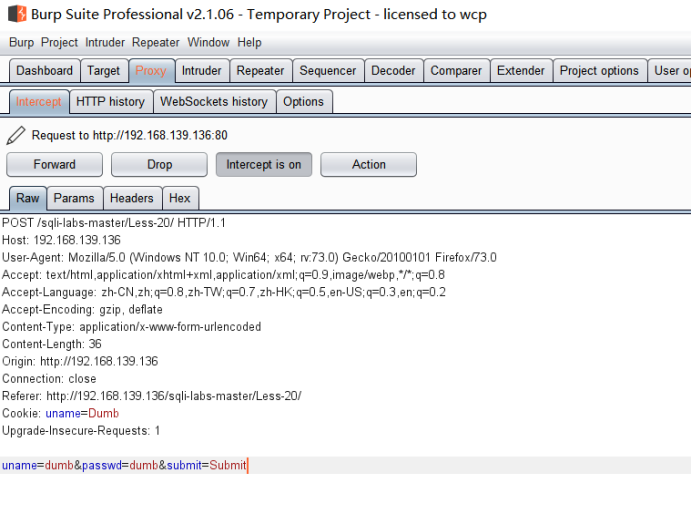Image resolution: width=692 pixels, height=514 pixels.
Task: Open the Action dropdown button
Action: tap(368, 165)
